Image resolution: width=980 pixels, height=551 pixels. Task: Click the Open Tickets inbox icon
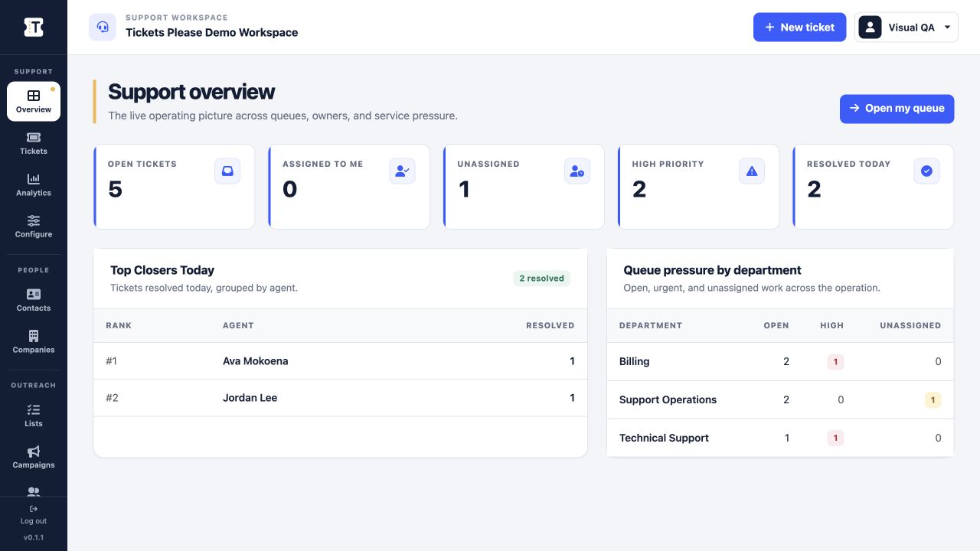(x=227, y=171)
